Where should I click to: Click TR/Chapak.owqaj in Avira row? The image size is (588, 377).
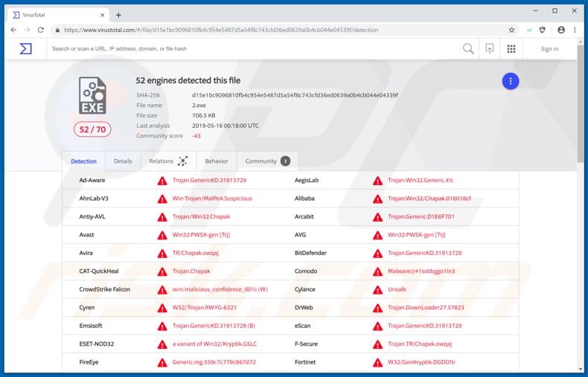pos(195,253)
